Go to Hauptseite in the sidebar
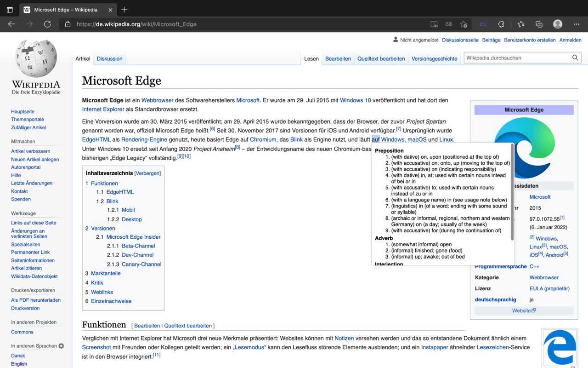 pos(23,112)
